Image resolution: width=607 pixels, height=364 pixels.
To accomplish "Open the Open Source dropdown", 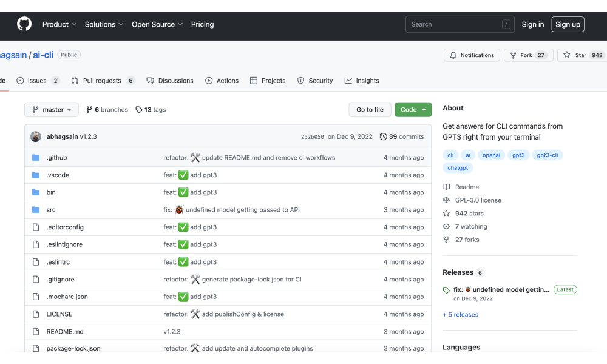I will (x=157, y=24).
